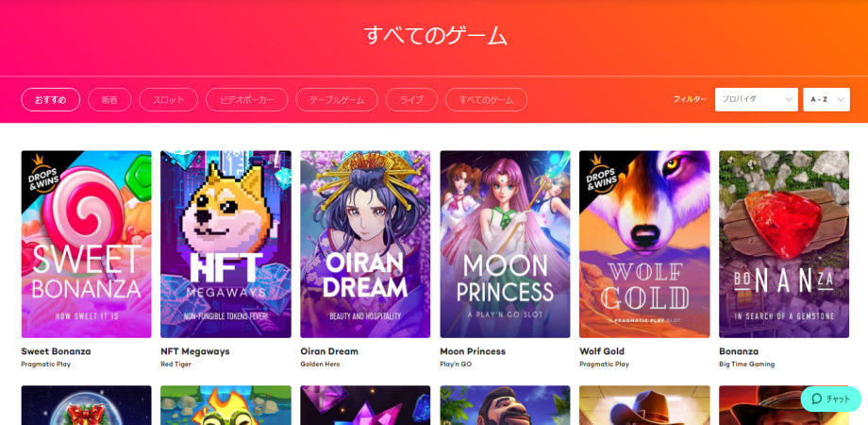Screen dimensions: 868x425
Task: Click the Sweet Bonanza title link
Action: tap(56, 351)
